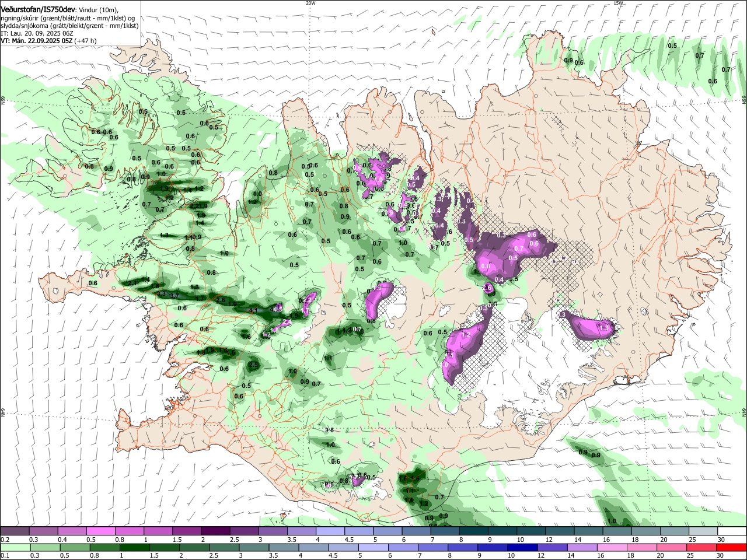
Task: Select the valid time text VT: Mán. 22.09.2025 05Z
Action: [x=36, y=41]
